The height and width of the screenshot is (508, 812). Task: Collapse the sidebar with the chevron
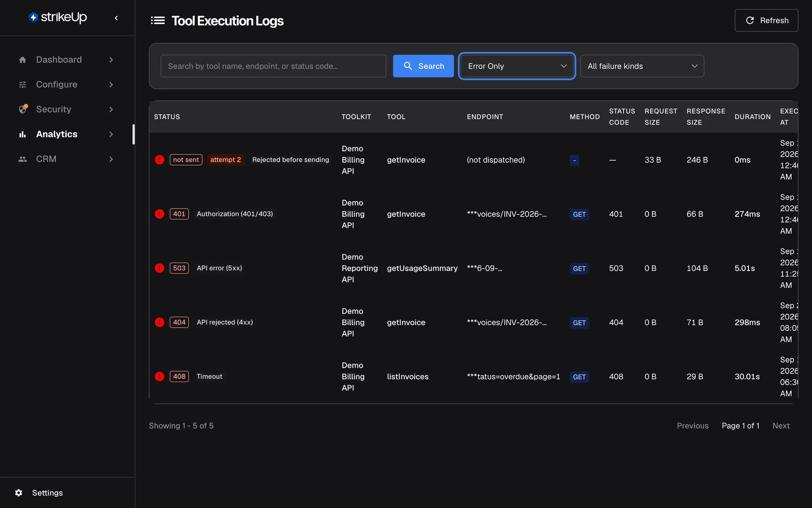(x=116, y=18)
